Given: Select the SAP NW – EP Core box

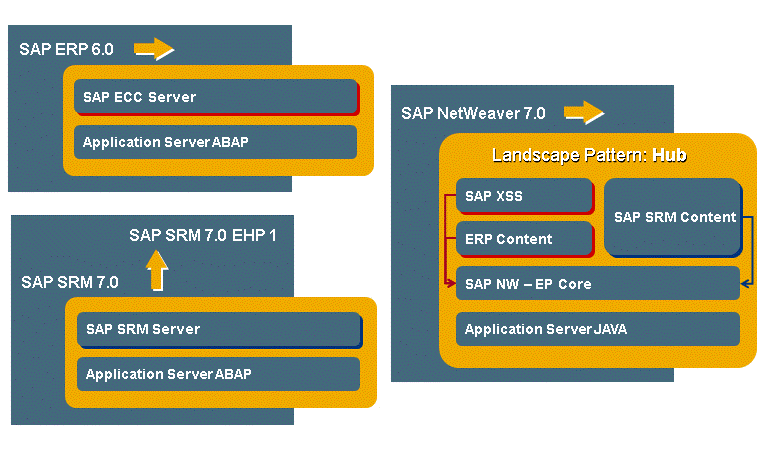Looking at the screenshot, I should tap(597, 284).
